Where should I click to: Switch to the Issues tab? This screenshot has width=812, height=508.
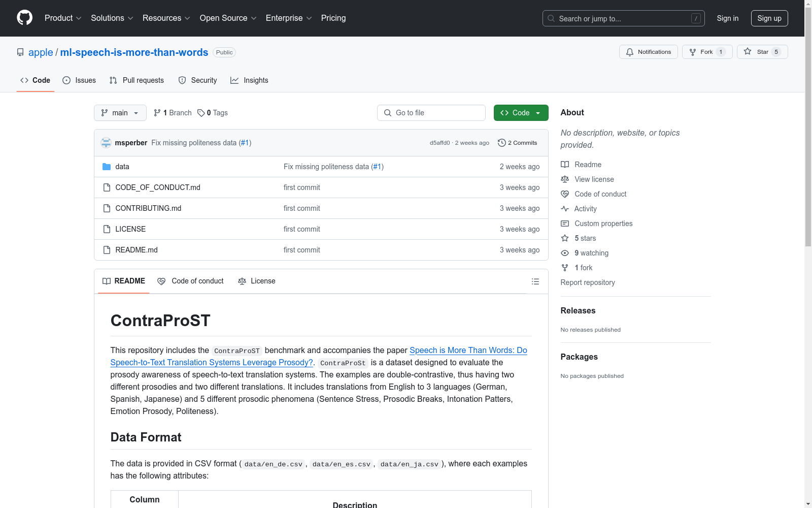pyautogui.click(x=79, y=80)
